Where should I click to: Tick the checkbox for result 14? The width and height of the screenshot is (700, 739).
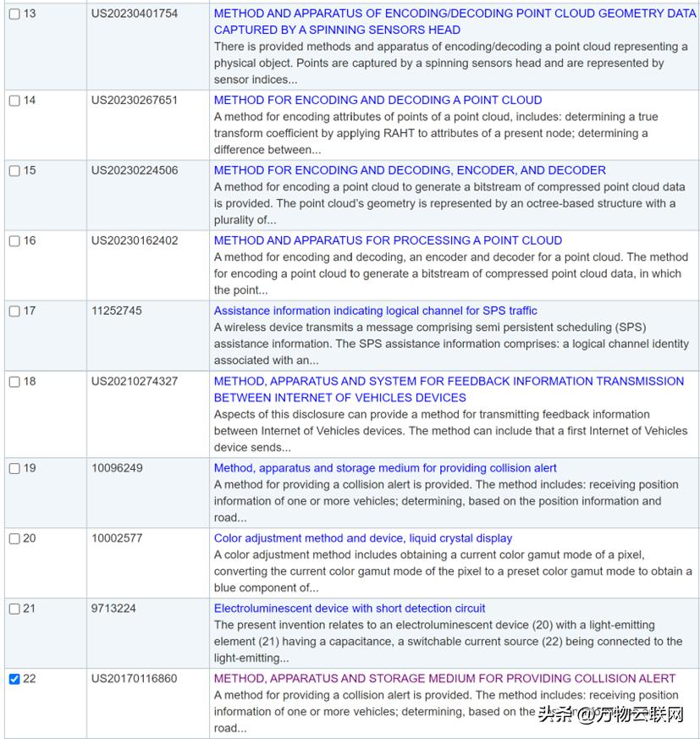[x=14, y=101]
